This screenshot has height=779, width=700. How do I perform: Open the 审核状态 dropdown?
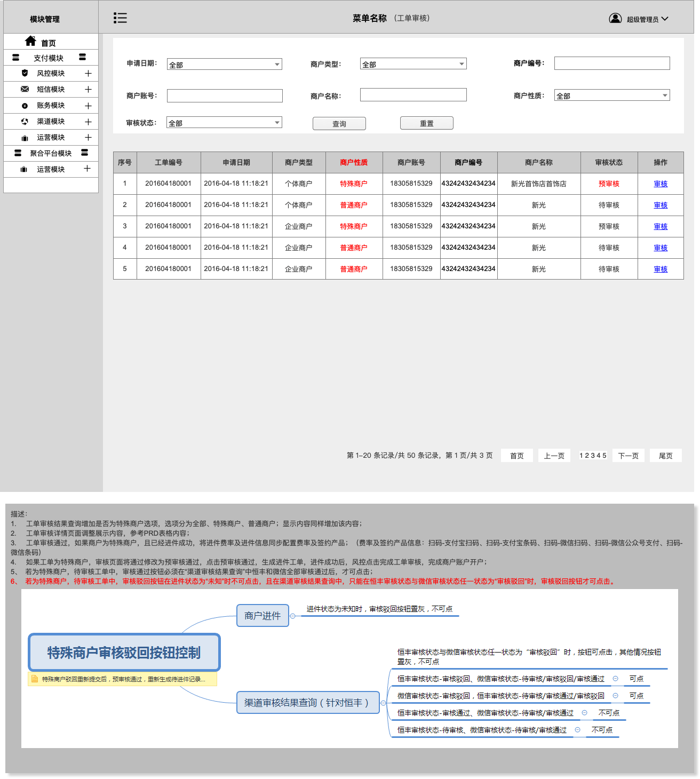tap(224, 122)
